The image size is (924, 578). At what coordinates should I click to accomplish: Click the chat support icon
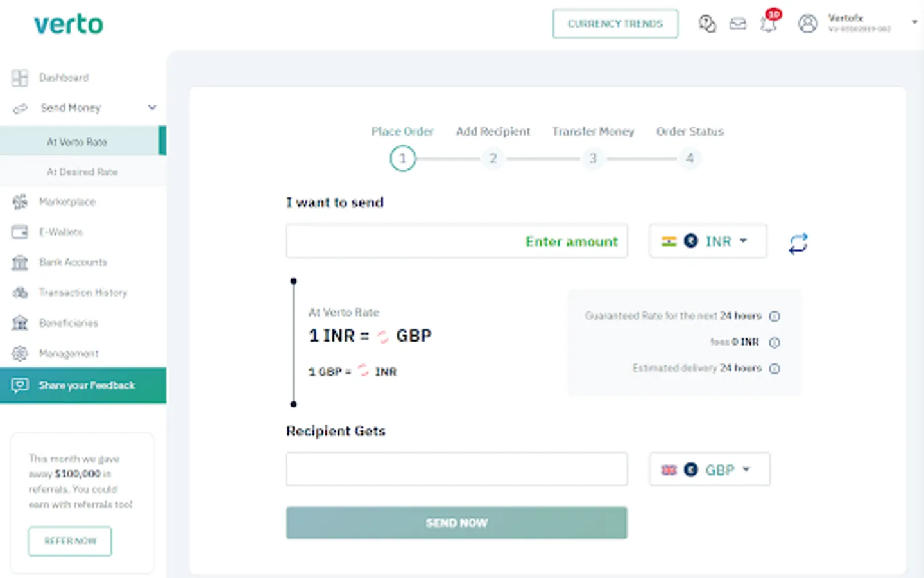pyautogui.click(x=707, y=24)
